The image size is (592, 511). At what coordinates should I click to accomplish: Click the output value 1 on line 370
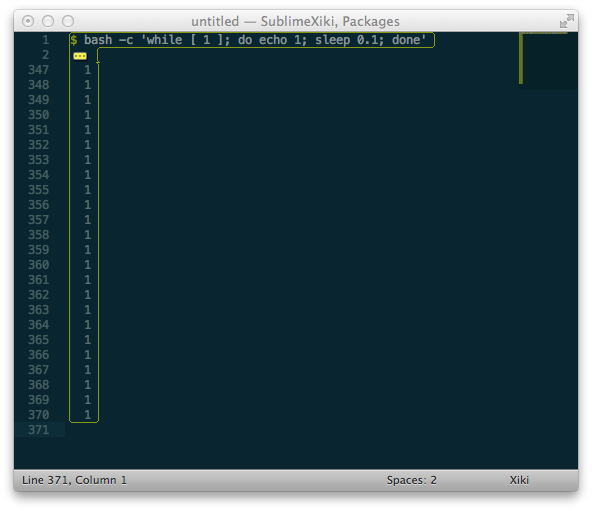tap(88, 415)
